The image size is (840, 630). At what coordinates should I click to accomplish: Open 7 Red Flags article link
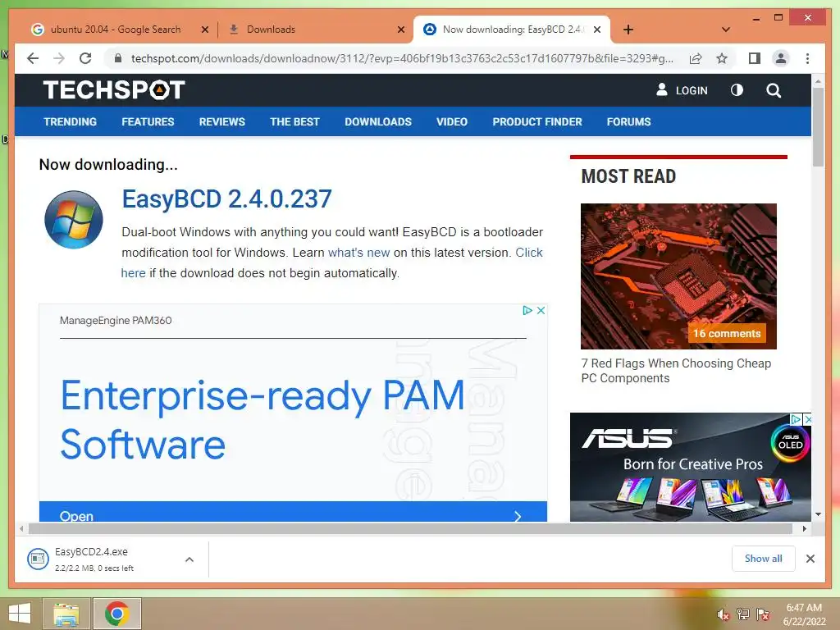676,371
